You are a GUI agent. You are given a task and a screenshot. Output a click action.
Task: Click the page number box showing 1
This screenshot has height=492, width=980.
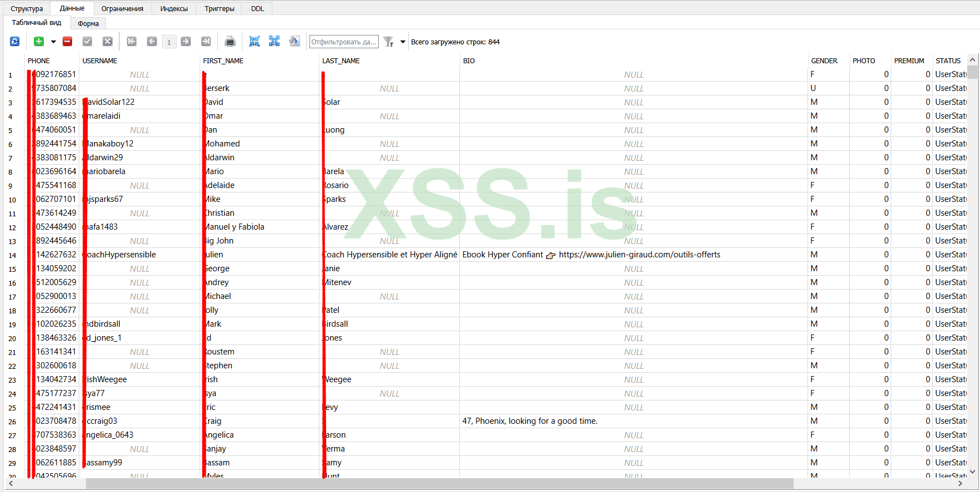point(169,42)
